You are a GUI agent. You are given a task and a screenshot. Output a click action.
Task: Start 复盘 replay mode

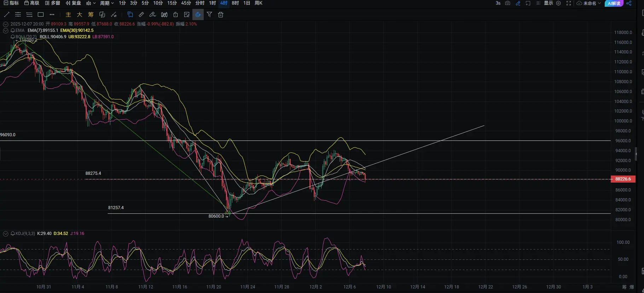(x=73, y=3)
